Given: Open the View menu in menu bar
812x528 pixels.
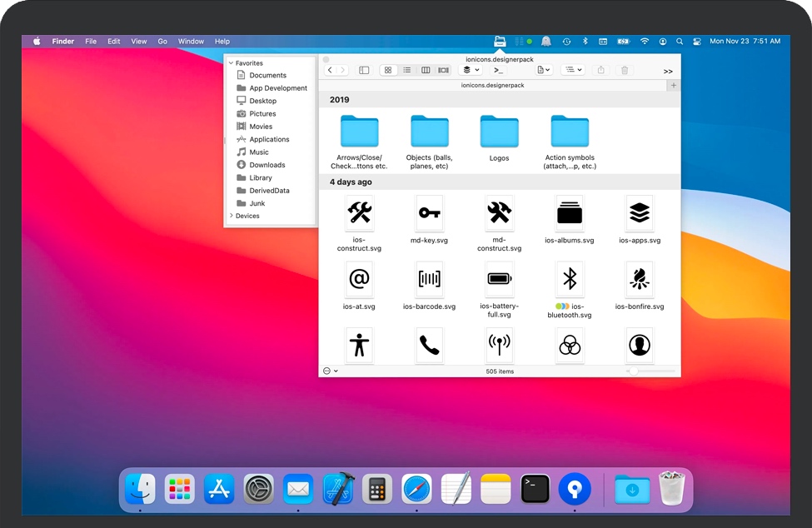Looking at the screenshot, I should (x=139, y=42).
